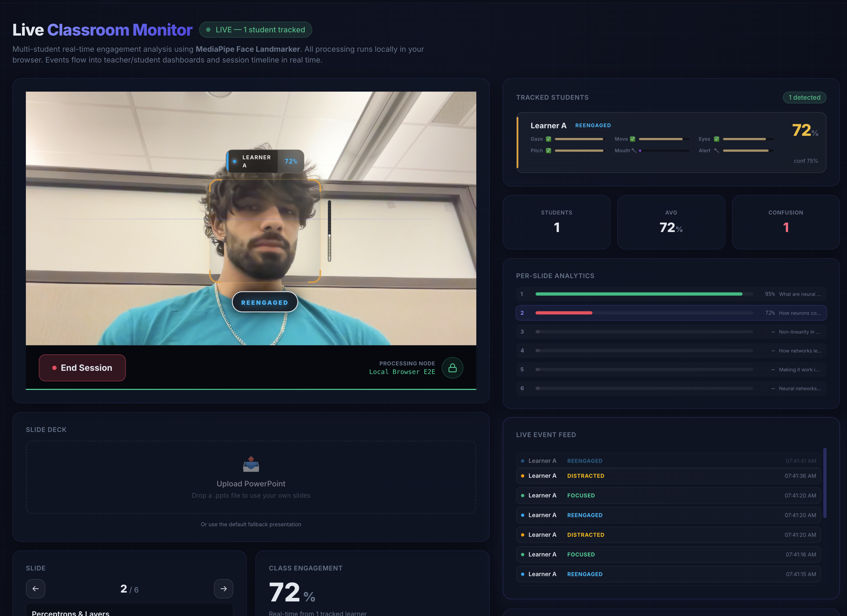847x616 pixels.
Task: Select slide 3 Non-linearity analytics row
Action: pyautogui.click(x=671, y=332)
